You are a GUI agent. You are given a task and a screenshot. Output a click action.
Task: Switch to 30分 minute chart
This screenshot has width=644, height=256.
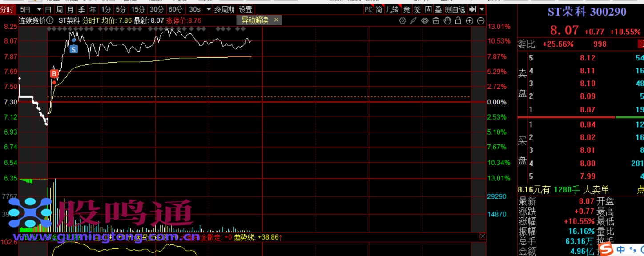coord(157,9)
